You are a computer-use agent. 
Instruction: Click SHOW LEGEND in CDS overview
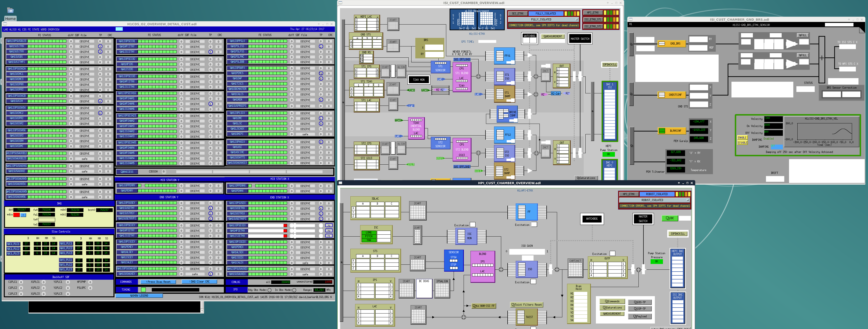pos(139,296)
